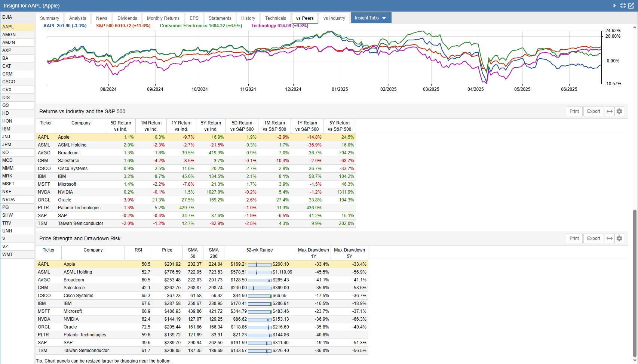Sort by 1Y Return vs S&P 500 column
638x364 pixels.
307,126
